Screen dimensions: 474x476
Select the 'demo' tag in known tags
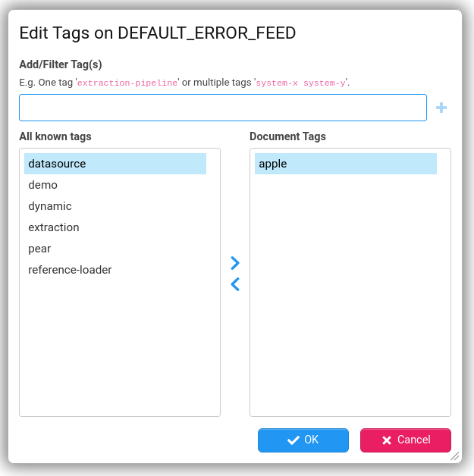(x=43, y=185)
